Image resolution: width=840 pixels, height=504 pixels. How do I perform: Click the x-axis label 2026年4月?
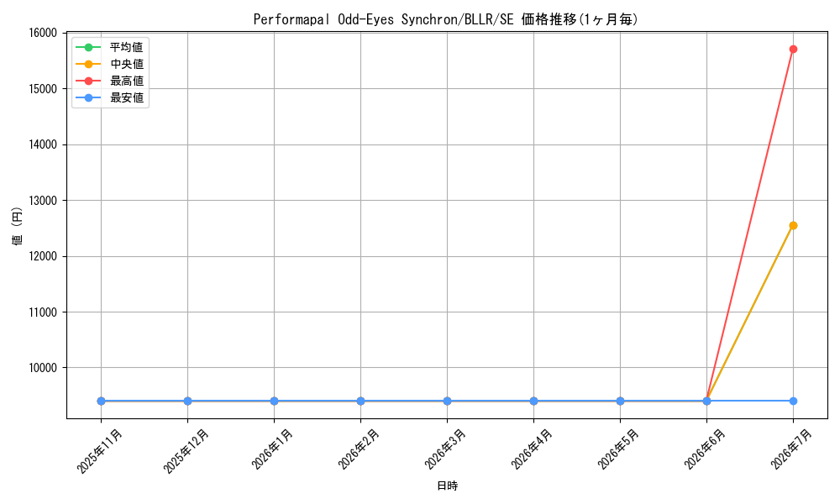[533, 450]
